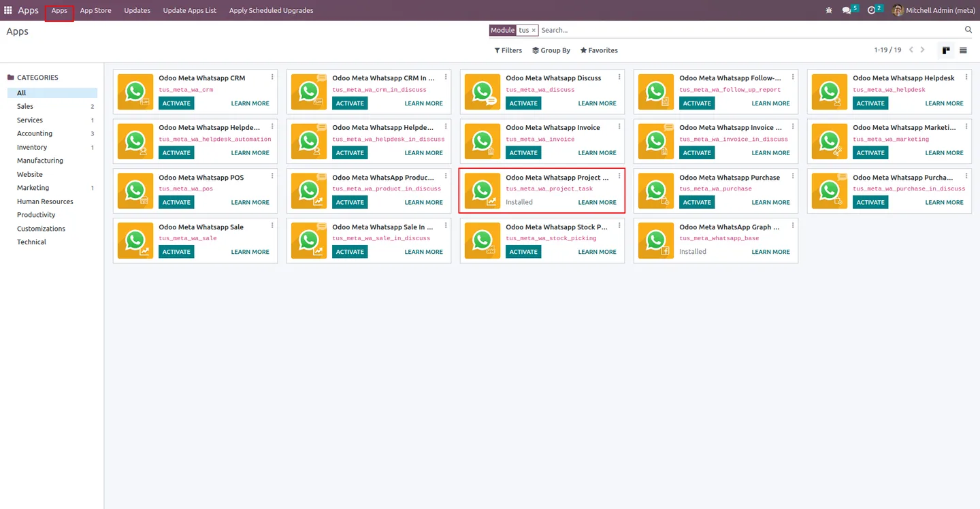
Task: Click Mitchell Admin user avatar
Action: tap(898, 10)
